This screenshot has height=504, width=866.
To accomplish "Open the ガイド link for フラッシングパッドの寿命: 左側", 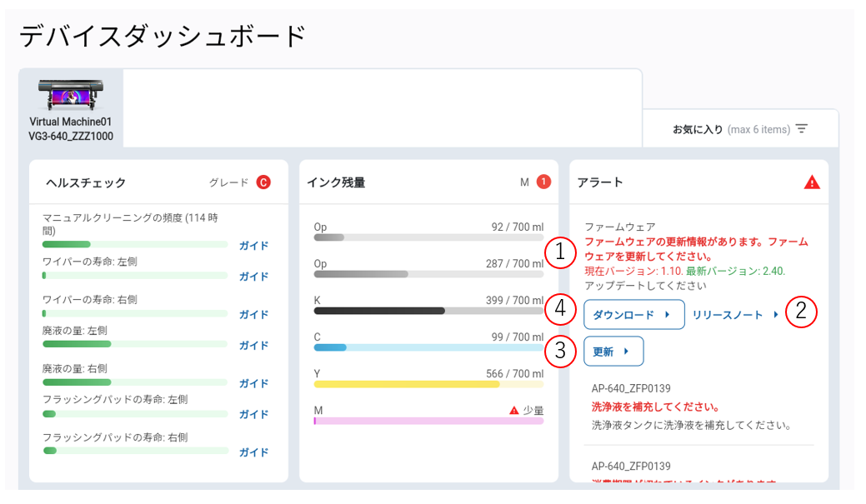I will [x=253, y=414].
